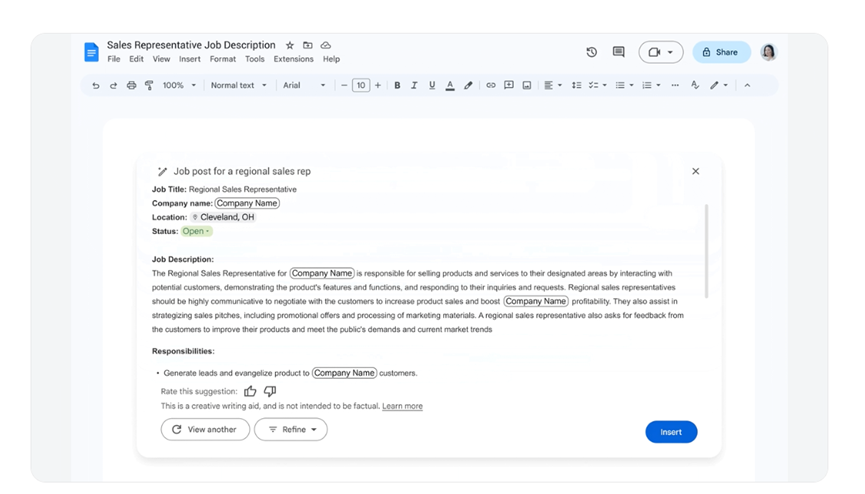Open the Refine dropdown
The image size is (865, 494).
coord(291,429)
